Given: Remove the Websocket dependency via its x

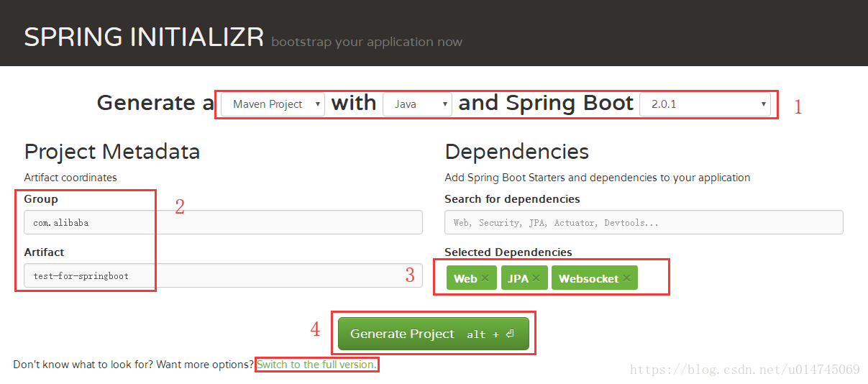Looking at the screenshot, I should [626, 278].
